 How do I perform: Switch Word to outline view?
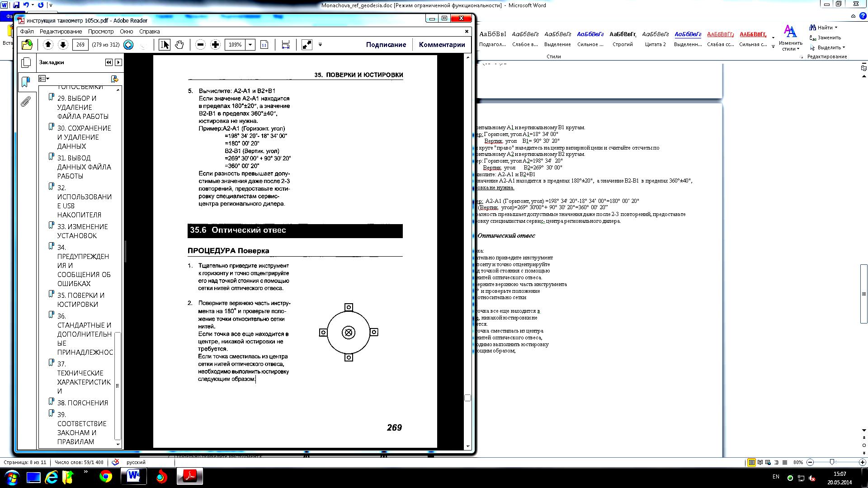pos(776,462)
